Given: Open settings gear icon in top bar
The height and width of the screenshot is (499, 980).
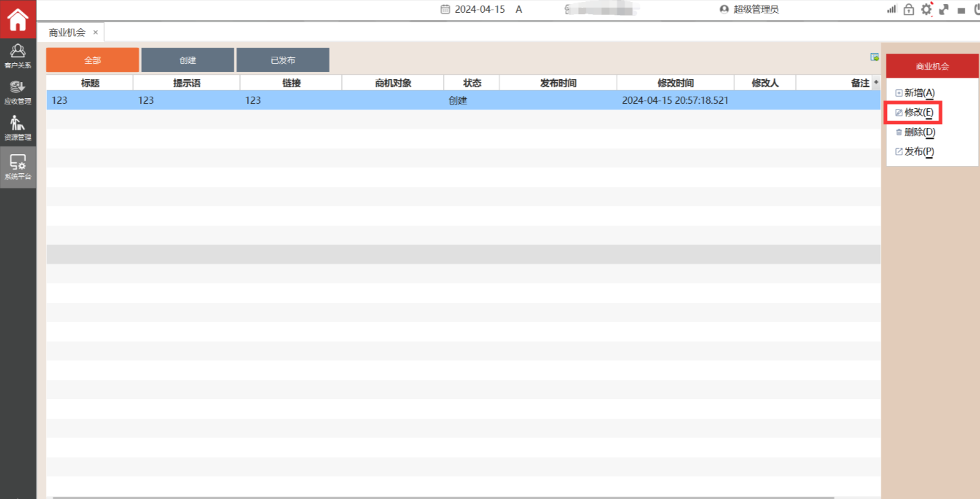Looking at the screenshot, I should (x=927, y=10).
